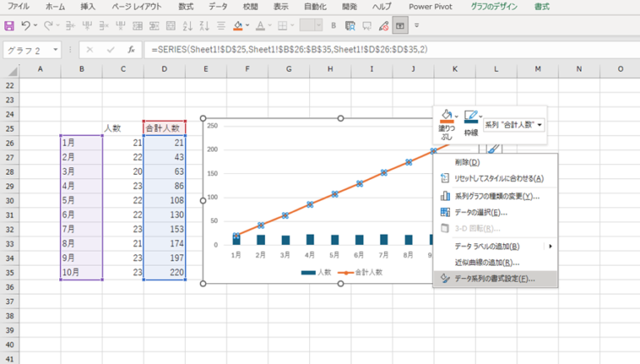Click the magnifier sheet icon next to Bold
Image resolution: width=640 pixels, height=364 pixels.
(350, 26)
